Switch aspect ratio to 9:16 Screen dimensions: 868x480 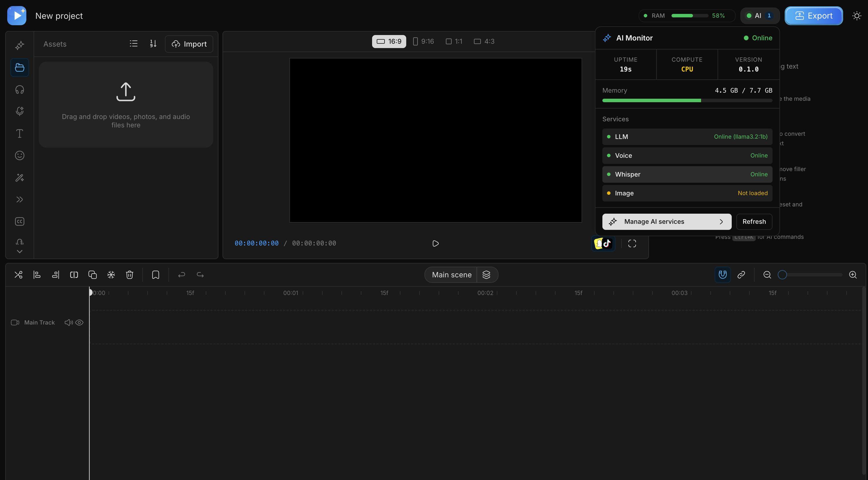pos(423,41)
